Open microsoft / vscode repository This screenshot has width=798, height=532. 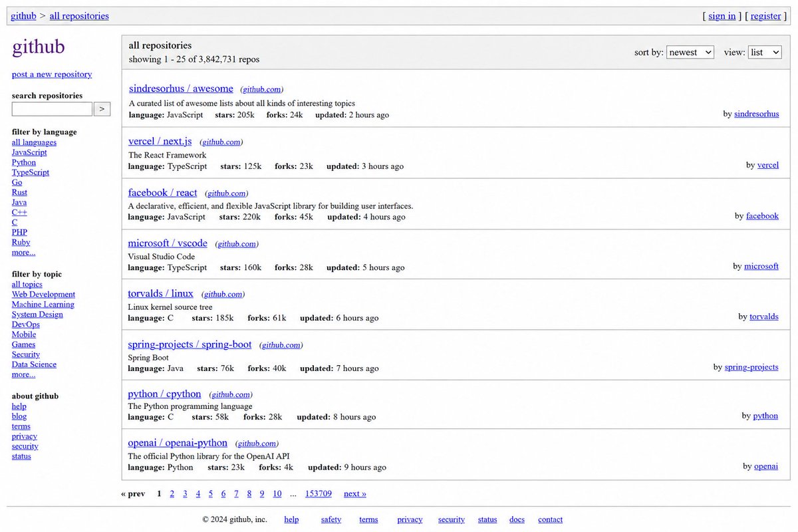168,243
